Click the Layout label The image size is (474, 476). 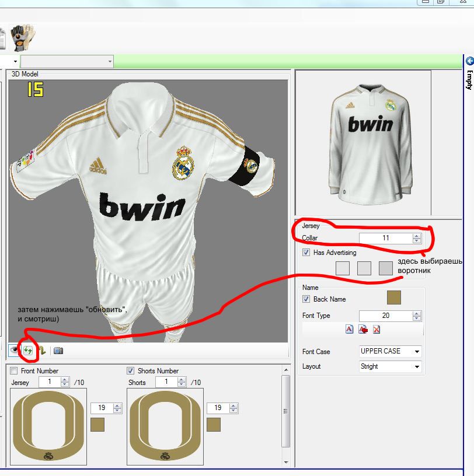(312, 366)
